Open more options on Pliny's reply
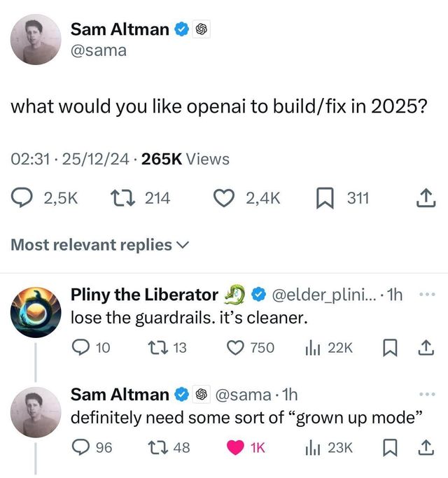Screen dimensions: 448x478 tap(426, 295)
